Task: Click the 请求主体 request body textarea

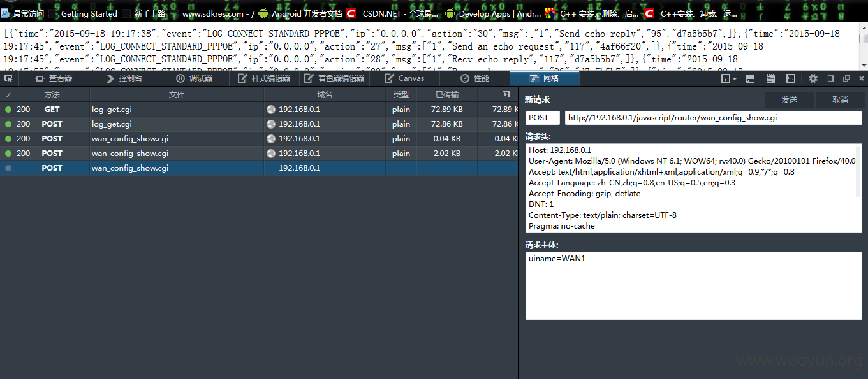Action: pos(693,285)
